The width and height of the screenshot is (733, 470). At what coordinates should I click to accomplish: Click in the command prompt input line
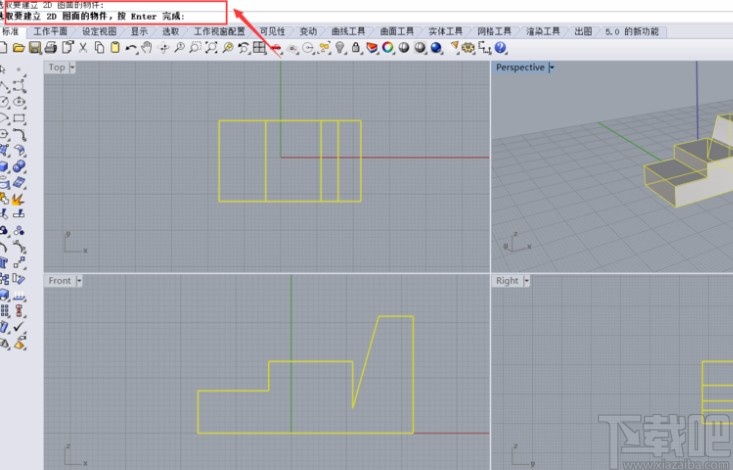pos(366,17)
